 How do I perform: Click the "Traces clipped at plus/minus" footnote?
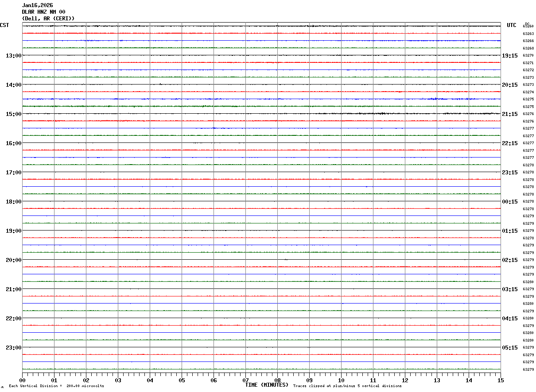click(x=347, y=386)
